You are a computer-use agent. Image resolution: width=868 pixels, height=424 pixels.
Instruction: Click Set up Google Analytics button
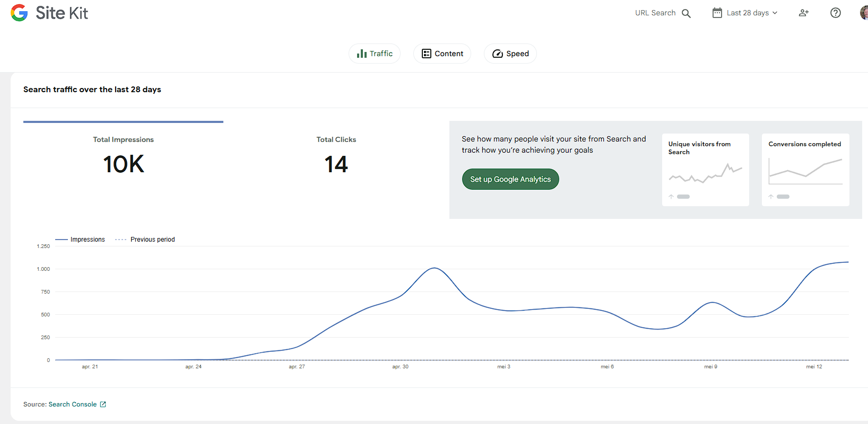510,179
